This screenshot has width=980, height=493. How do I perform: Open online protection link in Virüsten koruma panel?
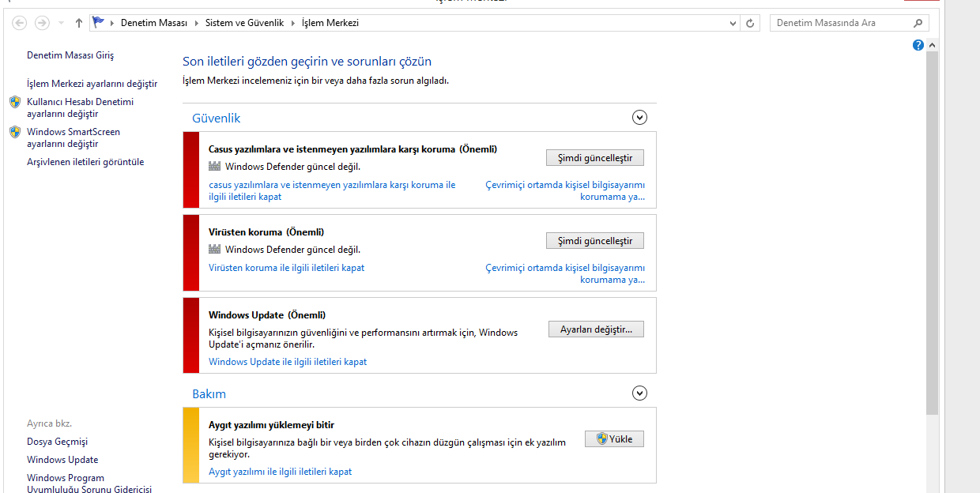(565, 273)
